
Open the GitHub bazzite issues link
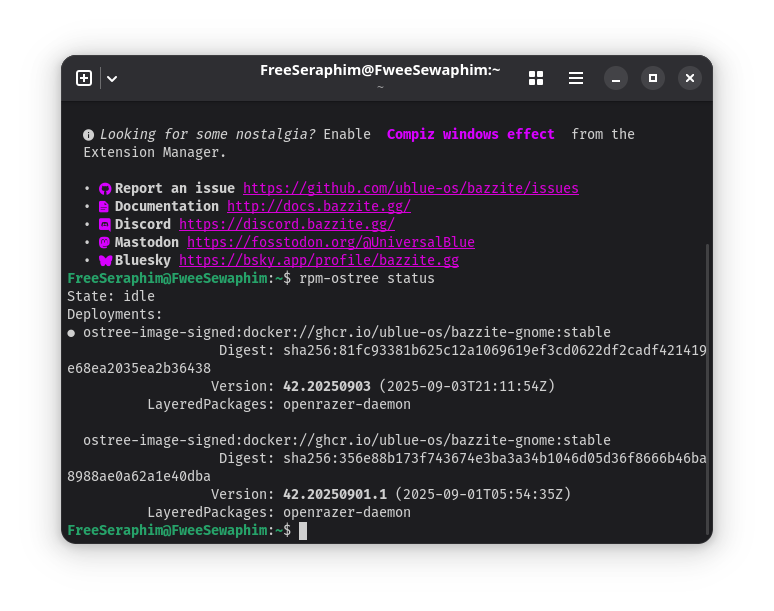(x=411, y=189)
